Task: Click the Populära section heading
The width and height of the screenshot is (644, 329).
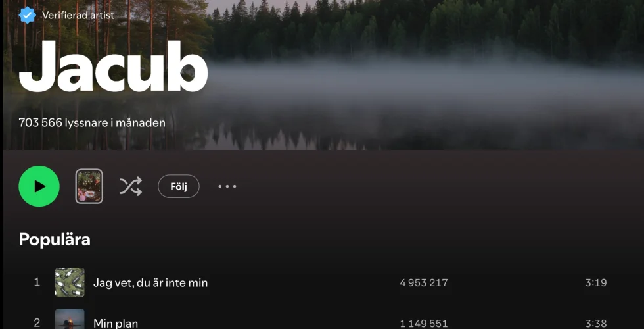Action: coord(55,240)
